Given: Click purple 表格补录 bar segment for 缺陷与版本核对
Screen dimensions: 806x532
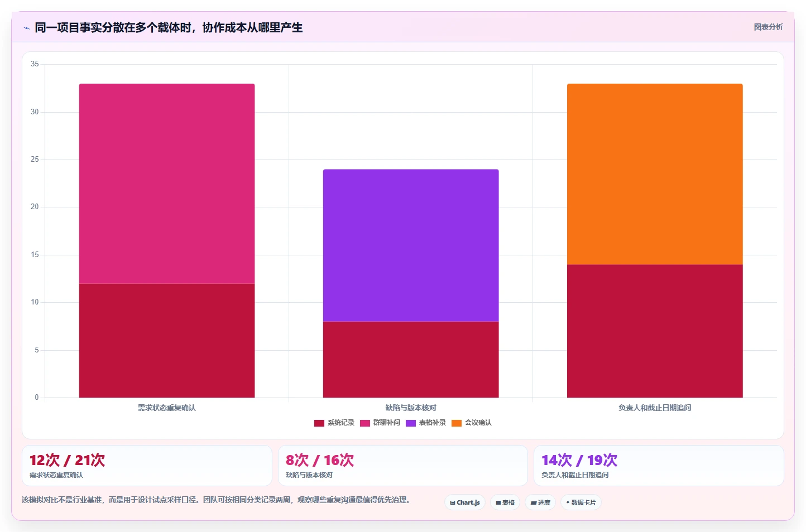Looking at the screenshot, I should tap(411, 245).
